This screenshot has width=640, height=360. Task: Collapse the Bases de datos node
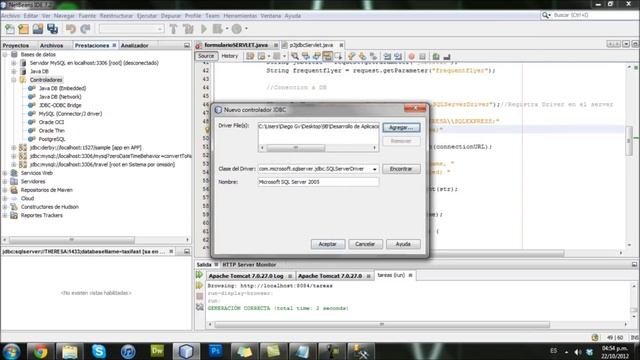[x=5, y=54]
